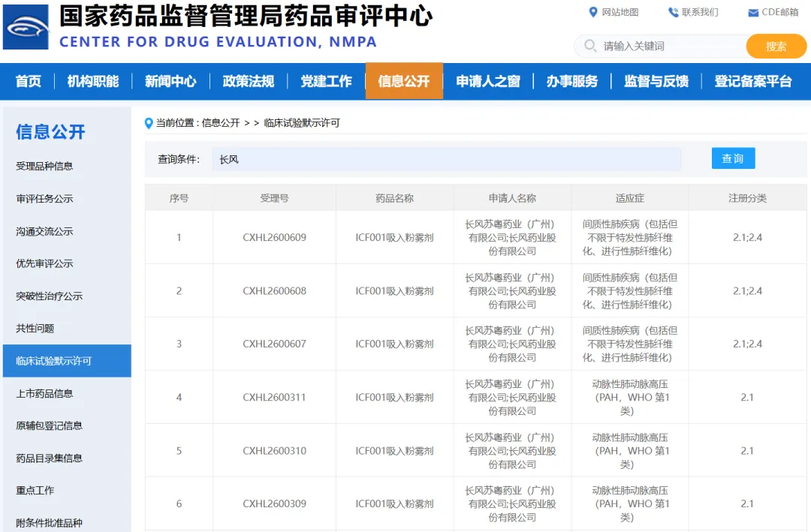Screen dimensions: 811x532
Task: Click the CDE dolphin logo icon
Action: (26, 27)
